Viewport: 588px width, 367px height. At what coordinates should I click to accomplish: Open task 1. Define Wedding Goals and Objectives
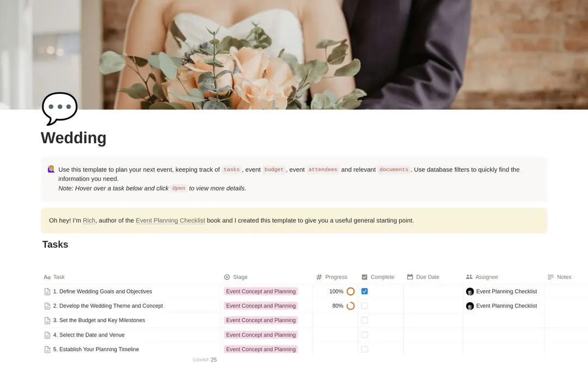(102, 291)
